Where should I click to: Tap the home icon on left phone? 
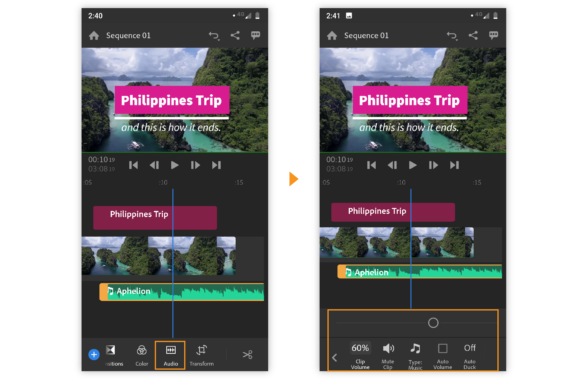click(x=94, y=36)
